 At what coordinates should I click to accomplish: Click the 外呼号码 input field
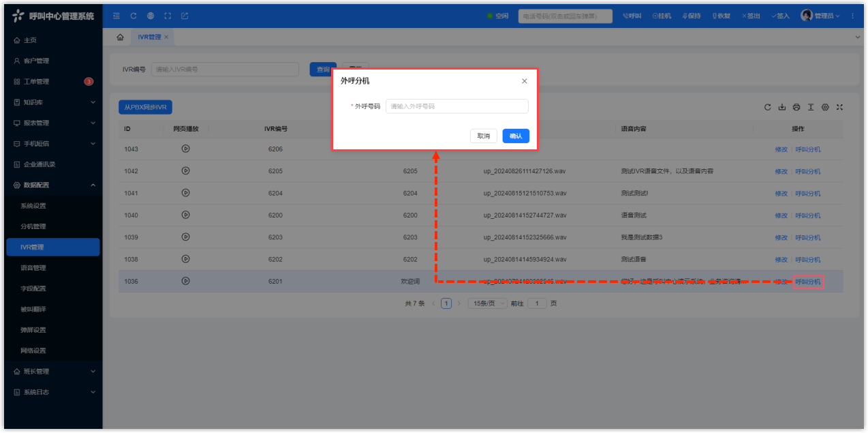(x=456, y=106)
